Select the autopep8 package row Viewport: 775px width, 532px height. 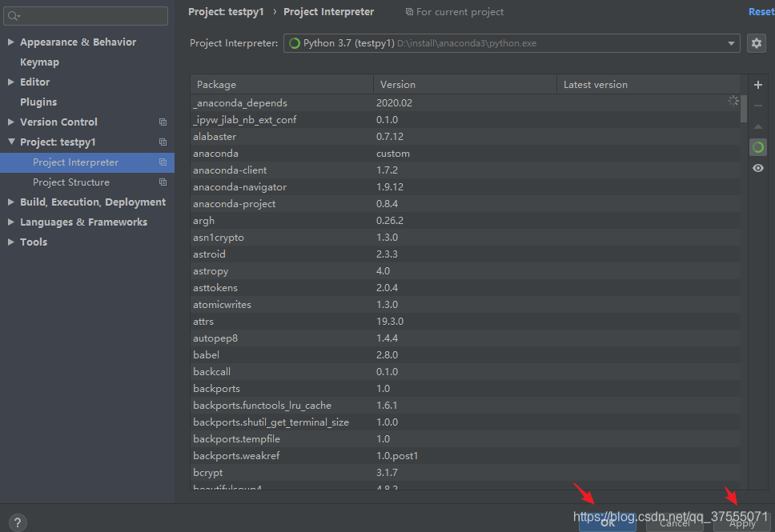465,338
